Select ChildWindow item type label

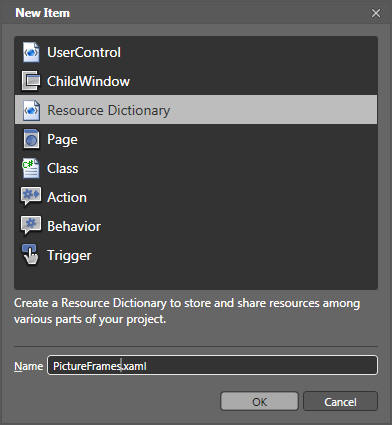tap(88, 81)
